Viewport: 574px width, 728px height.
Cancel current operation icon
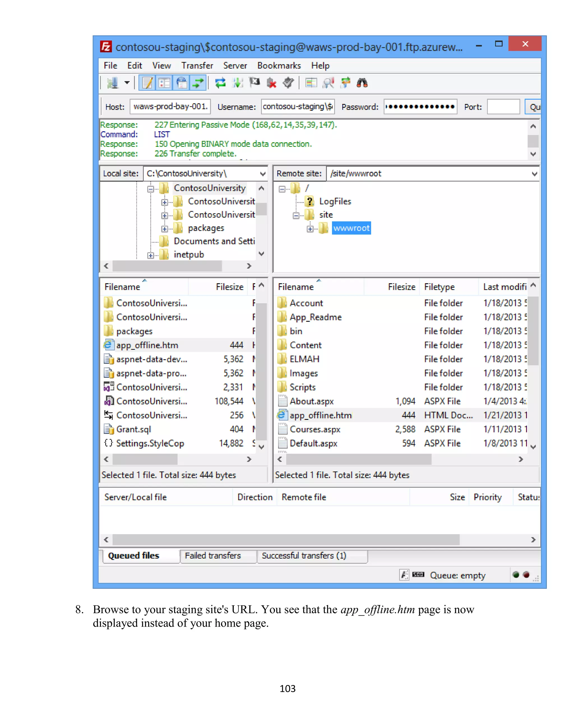[254, 83]
